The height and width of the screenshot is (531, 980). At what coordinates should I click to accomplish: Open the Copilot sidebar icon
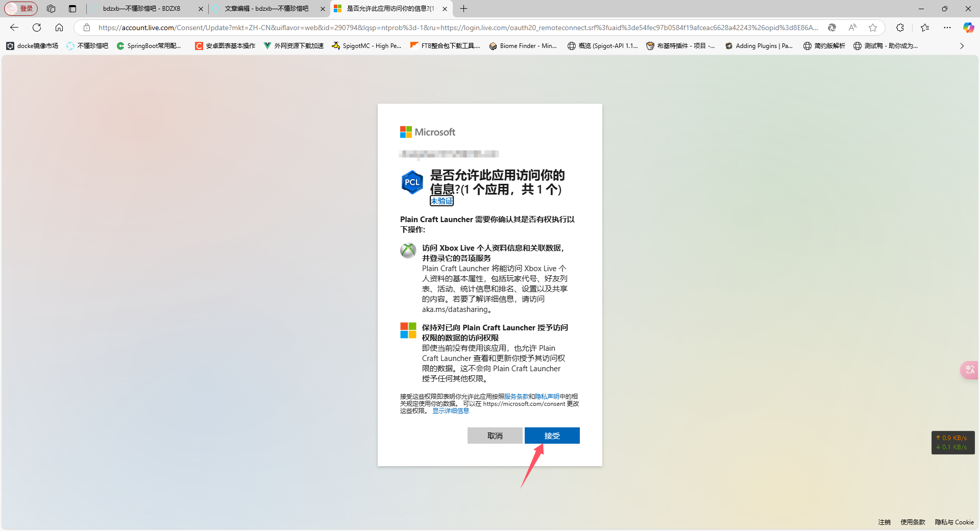pos(968,28)
